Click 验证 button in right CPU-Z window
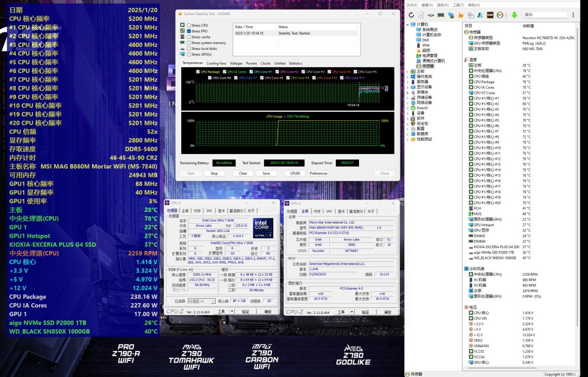588x377 pixels. (x=365, y=312)
